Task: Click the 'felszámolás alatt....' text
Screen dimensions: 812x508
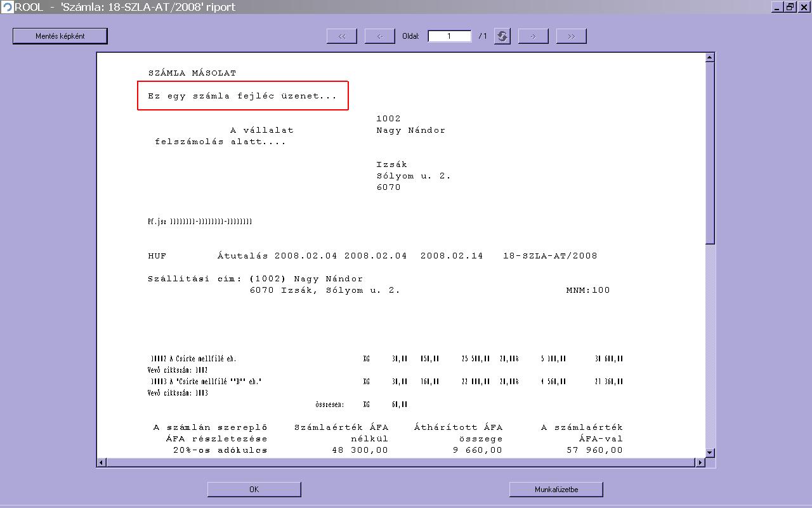Action: [220, 142]
